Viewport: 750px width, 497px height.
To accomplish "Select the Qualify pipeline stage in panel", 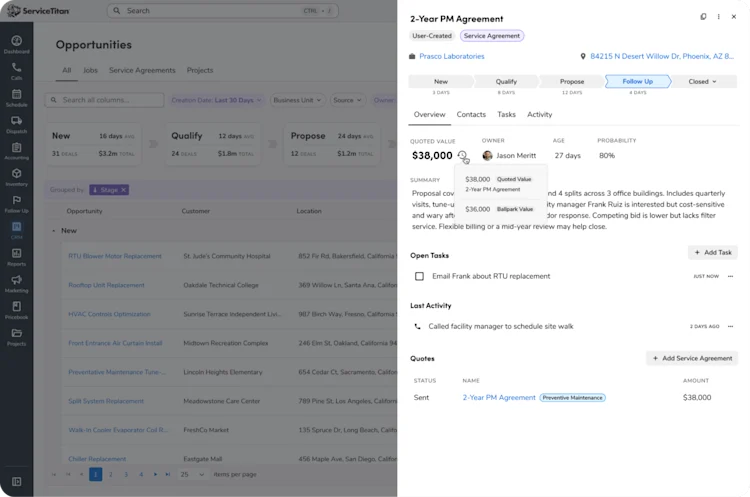I will point(506,81).
